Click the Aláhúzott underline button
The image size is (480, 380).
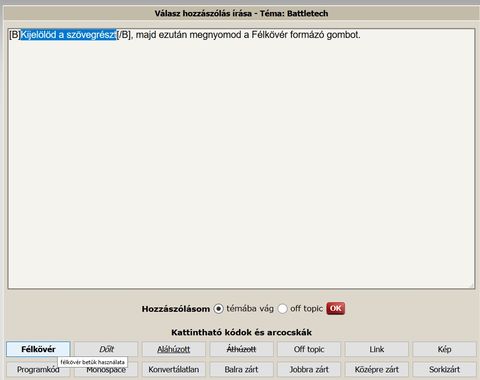pos(174,349)
